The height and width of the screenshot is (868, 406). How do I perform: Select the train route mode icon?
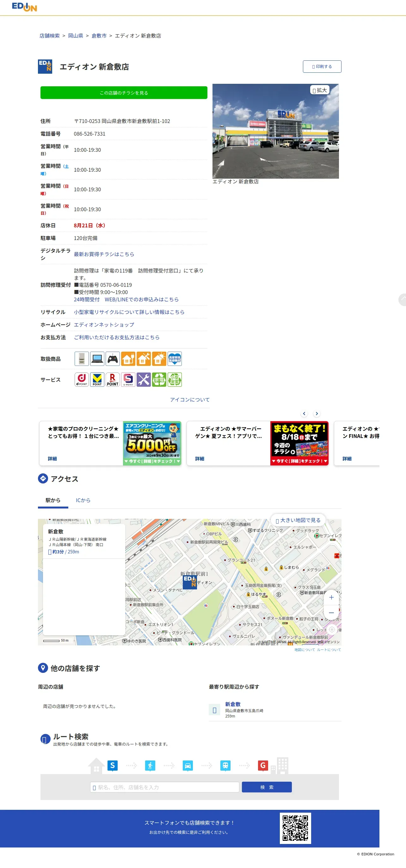click(225, 766)
